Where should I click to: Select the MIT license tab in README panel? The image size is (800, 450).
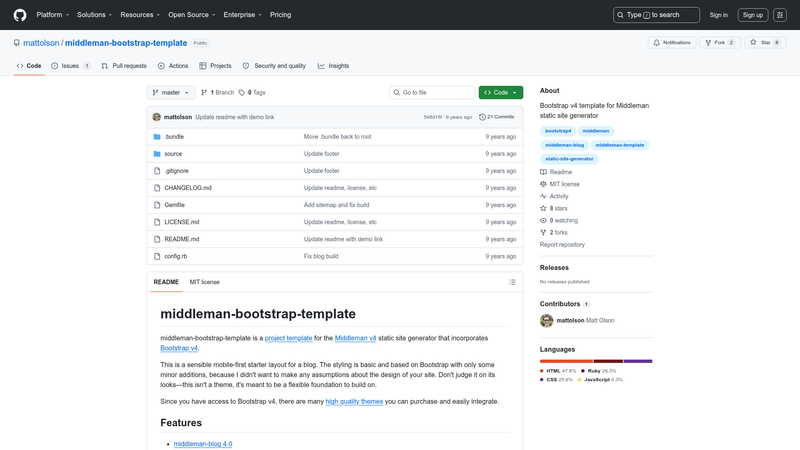(x=205, y=282)
